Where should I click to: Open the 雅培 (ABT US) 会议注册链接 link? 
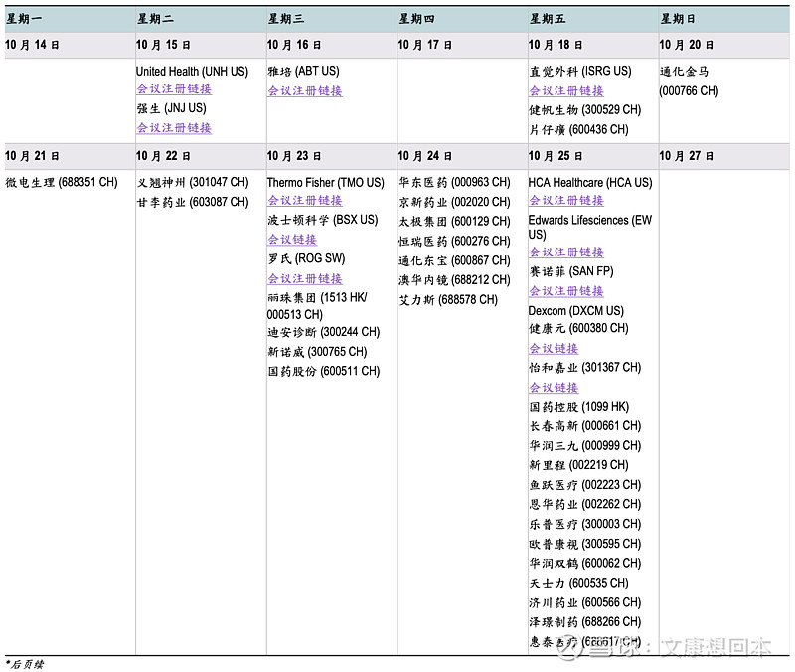[305, 91]
